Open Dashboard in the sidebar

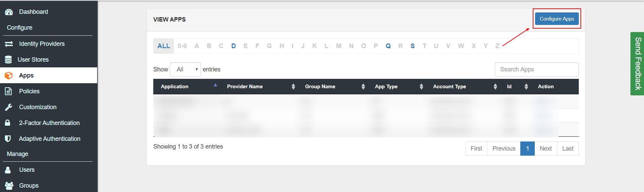(x=34, y=12)
